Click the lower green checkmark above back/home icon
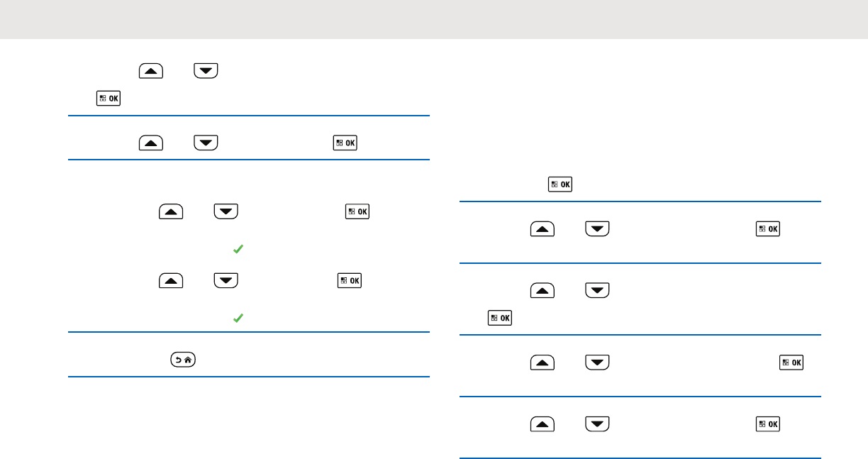The width and height of the screenshot is (868, 459). click(x=238, y=320)
